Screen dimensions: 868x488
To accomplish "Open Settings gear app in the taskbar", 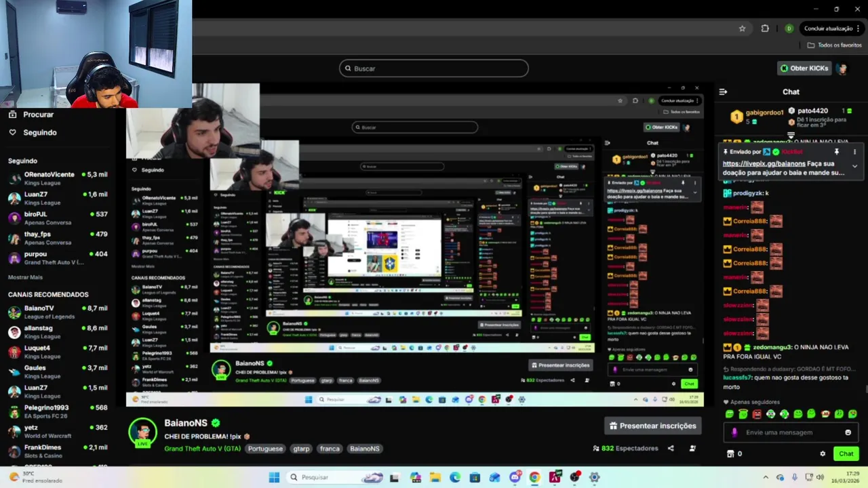I will click(594, 477).
